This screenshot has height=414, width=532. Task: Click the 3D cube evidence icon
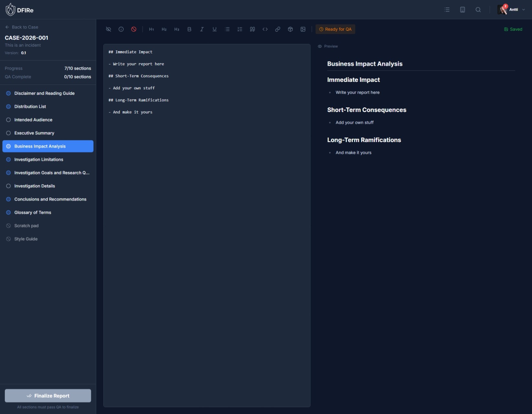point(290,29)
